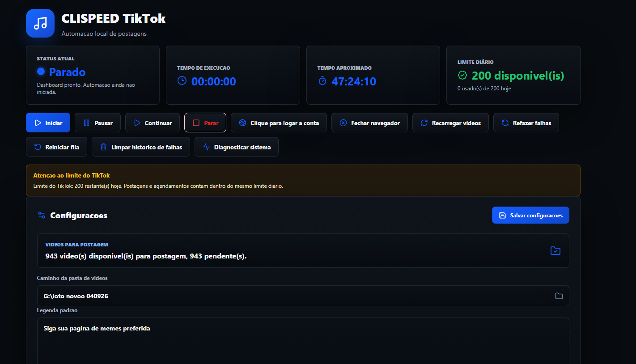Save settings with Salvar configuracoes

coord(530,215)
